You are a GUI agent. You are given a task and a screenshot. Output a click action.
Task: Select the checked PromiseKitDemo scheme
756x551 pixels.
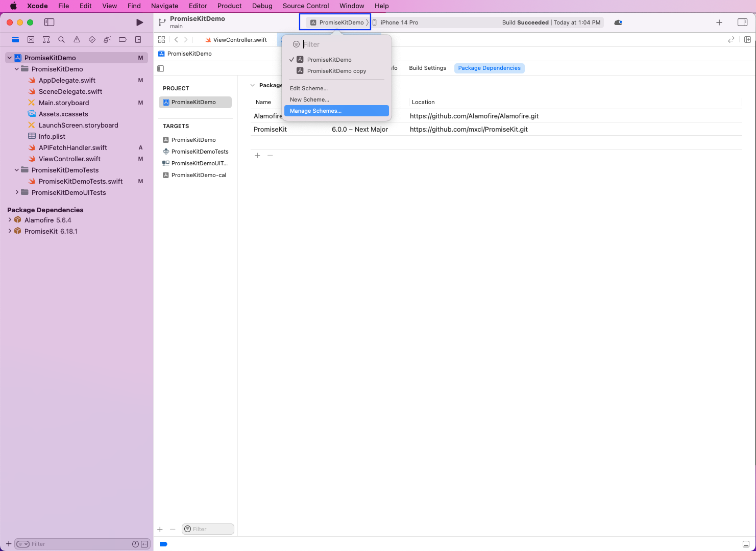tap(336, 60)
